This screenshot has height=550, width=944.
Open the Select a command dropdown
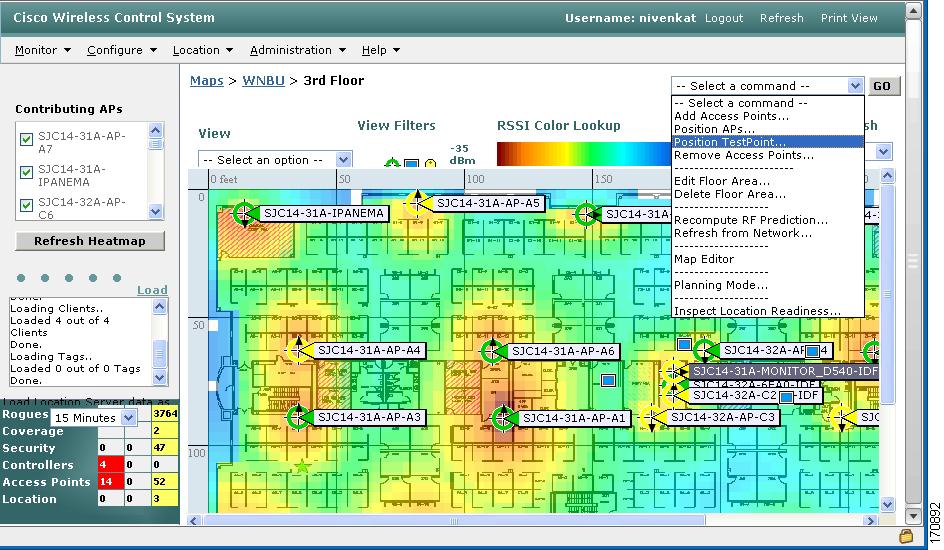[768, 86]
